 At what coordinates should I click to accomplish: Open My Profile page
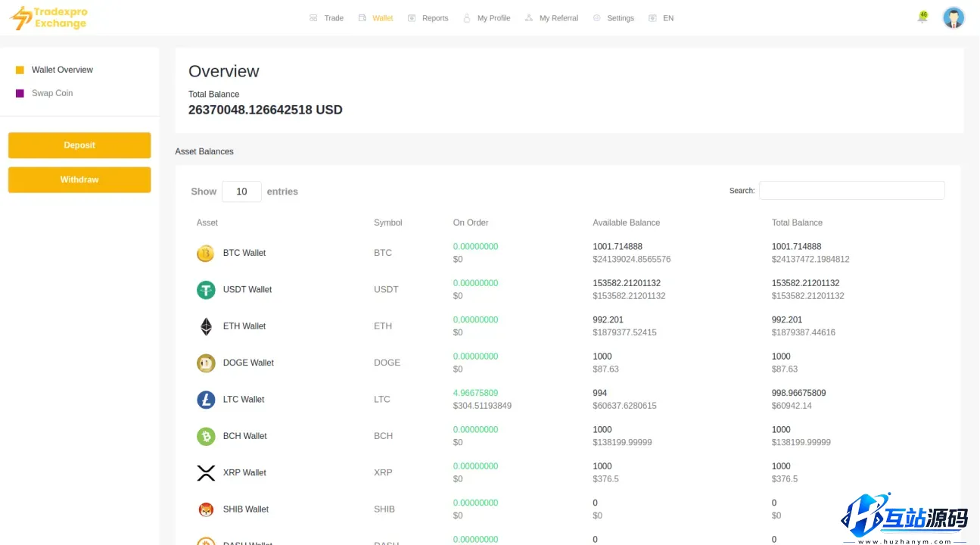(x=494, y=18)
